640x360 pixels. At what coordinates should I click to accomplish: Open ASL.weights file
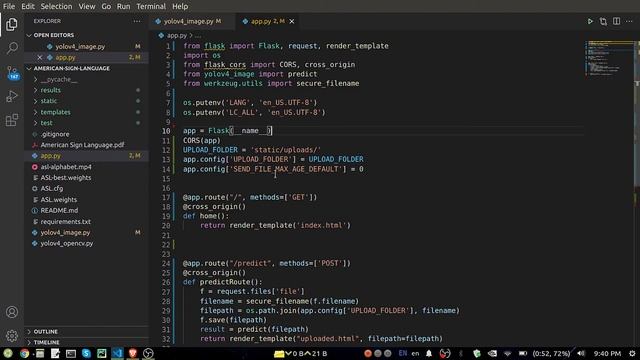pyautogui.click(x=58, y=200)
